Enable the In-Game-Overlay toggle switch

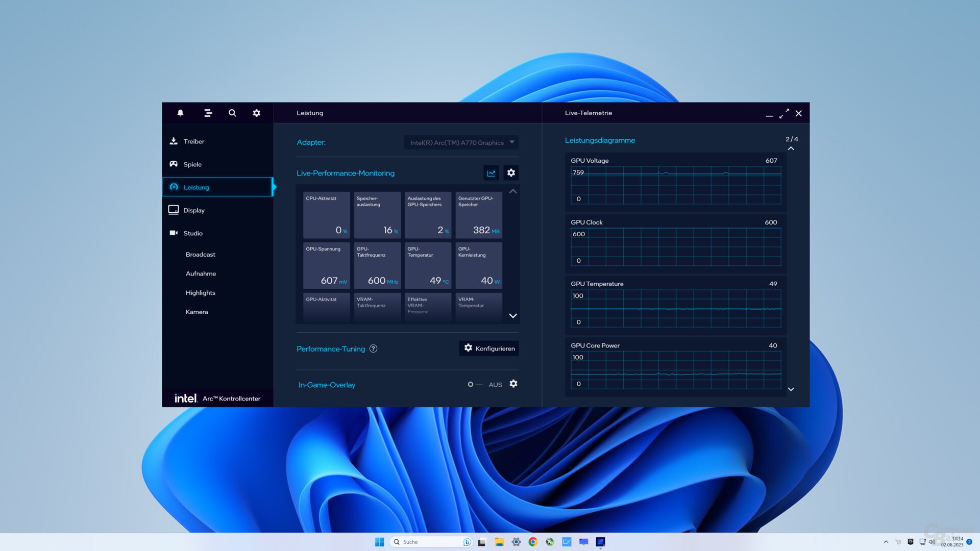tap(475, 385)
